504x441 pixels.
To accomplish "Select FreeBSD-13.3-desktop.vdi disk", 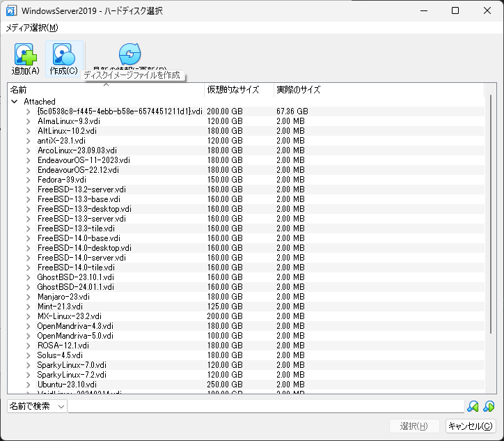I will (x=84, y=209).
